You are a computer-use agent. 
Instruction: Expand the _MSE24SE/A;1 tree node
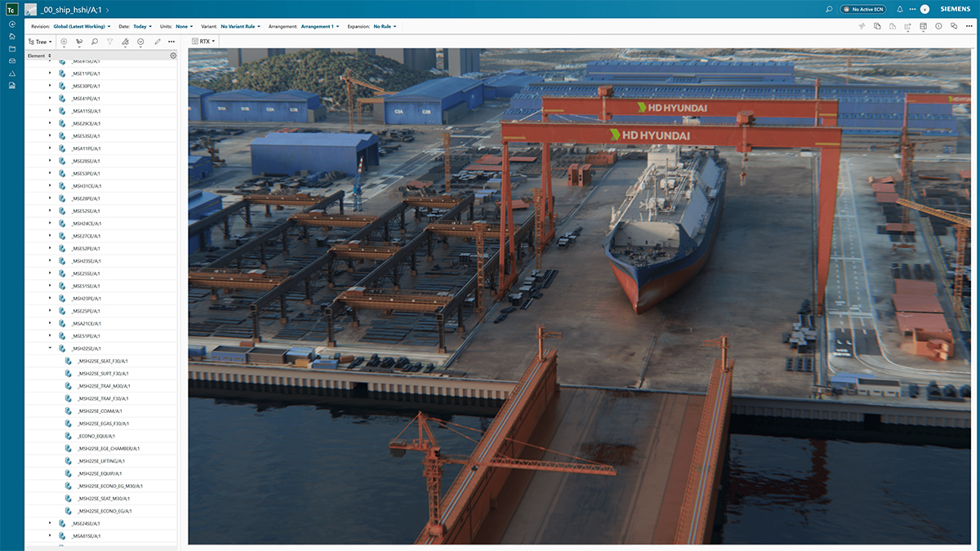point(49,523)
